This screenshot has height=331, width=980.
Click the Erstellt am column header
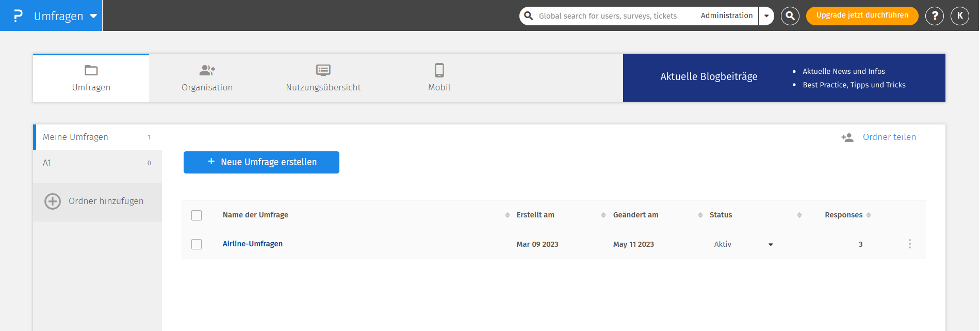535,215
